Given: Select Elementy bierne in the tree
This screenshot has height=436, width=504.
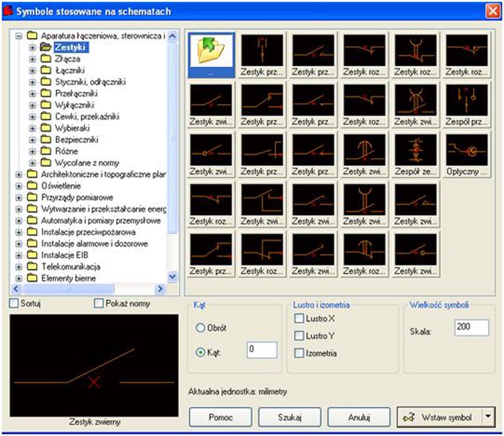Looking at the screenshot, I should click(x=69, y=278).
